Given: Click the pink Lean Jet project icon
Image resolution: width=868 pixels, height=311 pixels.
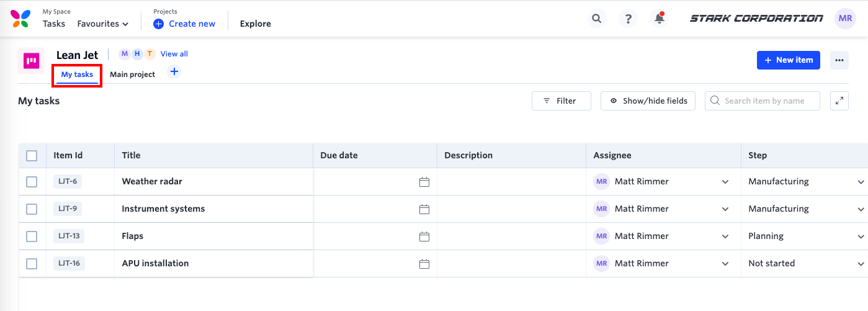Looking at the screenshot, I should (x=31, y=61).
